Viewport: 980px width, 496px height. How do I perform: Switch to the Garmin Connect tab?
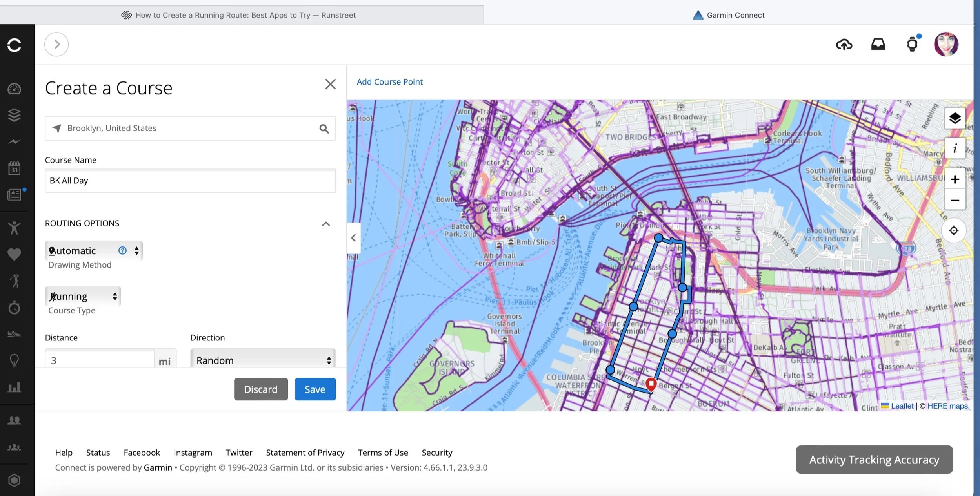point(727,15)
